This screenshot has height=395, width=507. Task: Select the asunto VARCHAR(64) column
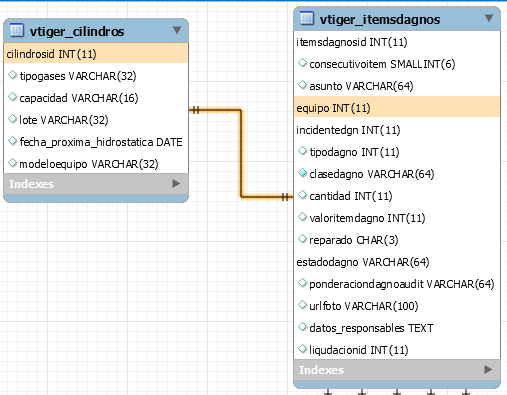397,86
